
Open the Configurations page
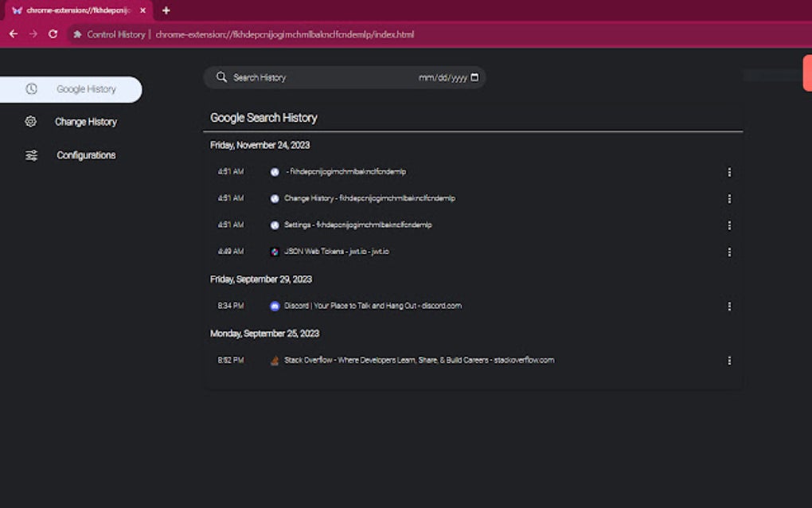tap(86, 155)
